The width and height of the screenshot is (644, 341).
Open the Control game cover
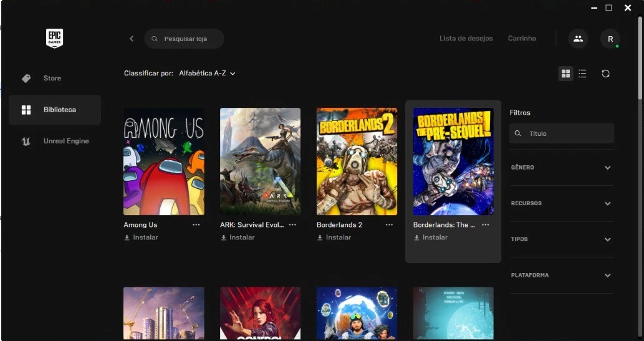(261, 313)
